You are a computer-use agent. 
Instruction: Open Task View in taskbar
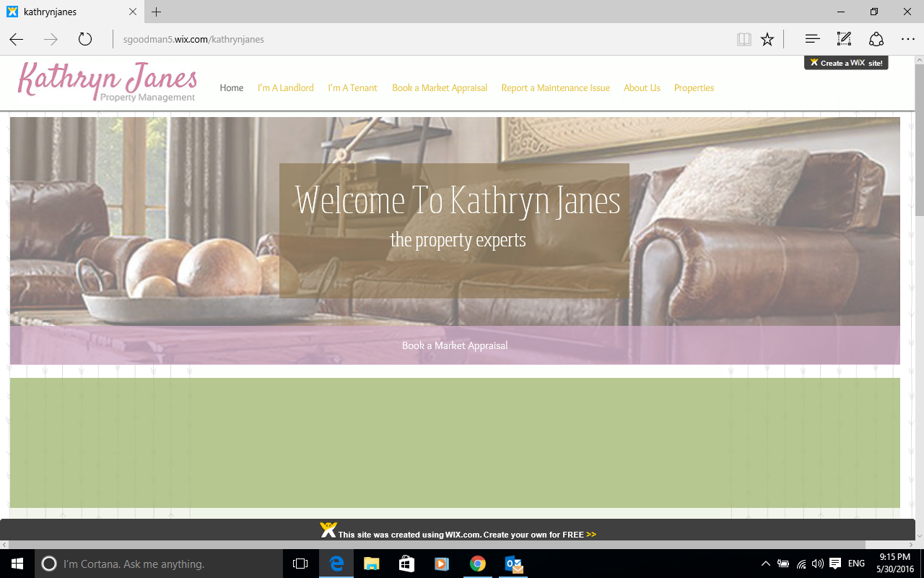(300, 564)
